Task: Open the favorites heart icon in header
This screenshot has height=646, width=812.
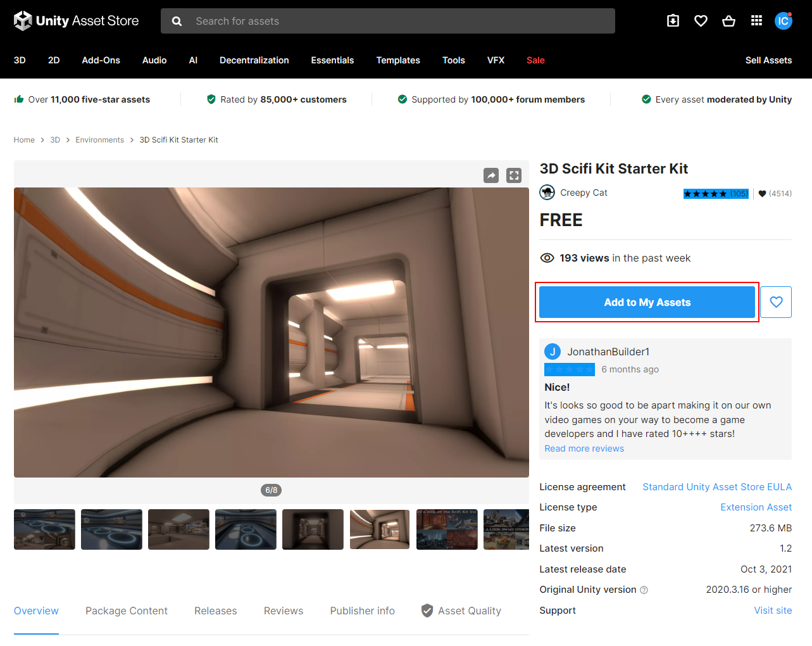Action: point(701,21)
